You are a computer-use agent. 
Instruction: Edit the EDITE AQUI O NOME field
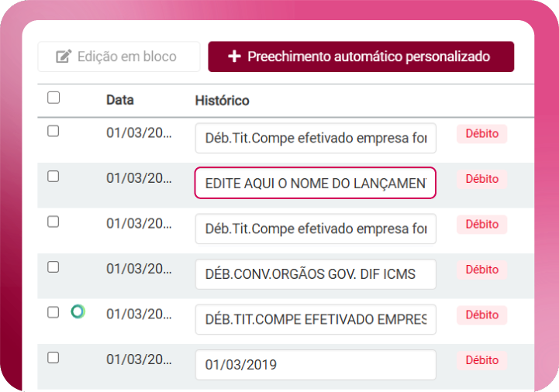tap(316, 184)
